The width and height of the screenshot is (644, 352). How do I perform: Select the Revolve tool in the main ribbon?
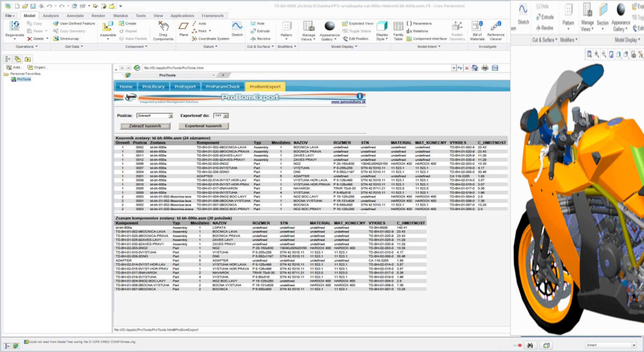(261, 39)
